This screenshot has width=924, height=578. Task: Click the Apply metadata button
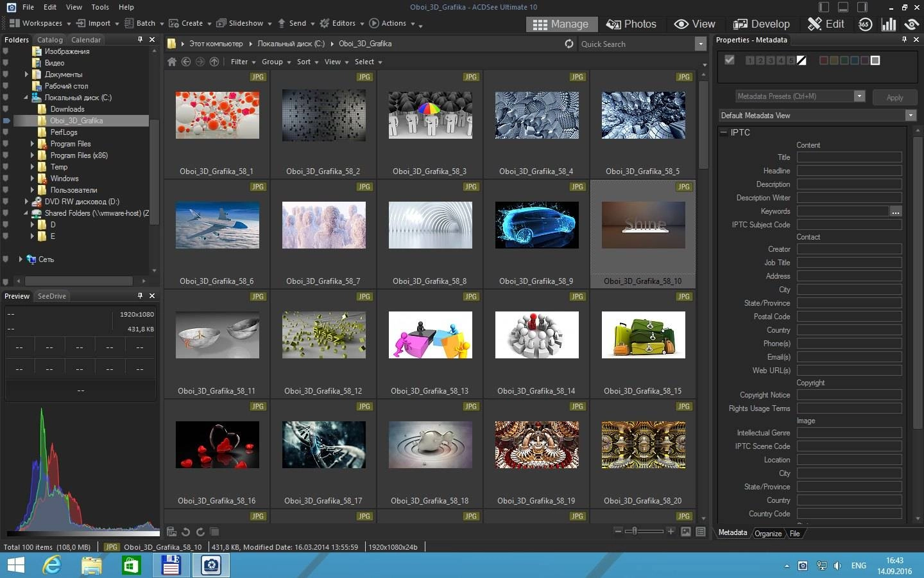pyautogui.click(x=894, y=97)
